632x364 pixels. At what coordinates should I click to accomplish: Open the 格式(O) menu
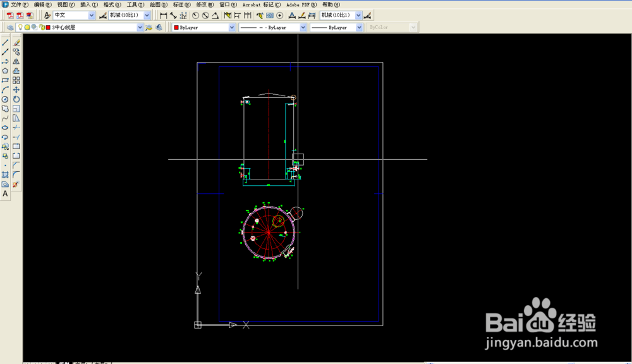pyautogui.click(x=112, y=4)
